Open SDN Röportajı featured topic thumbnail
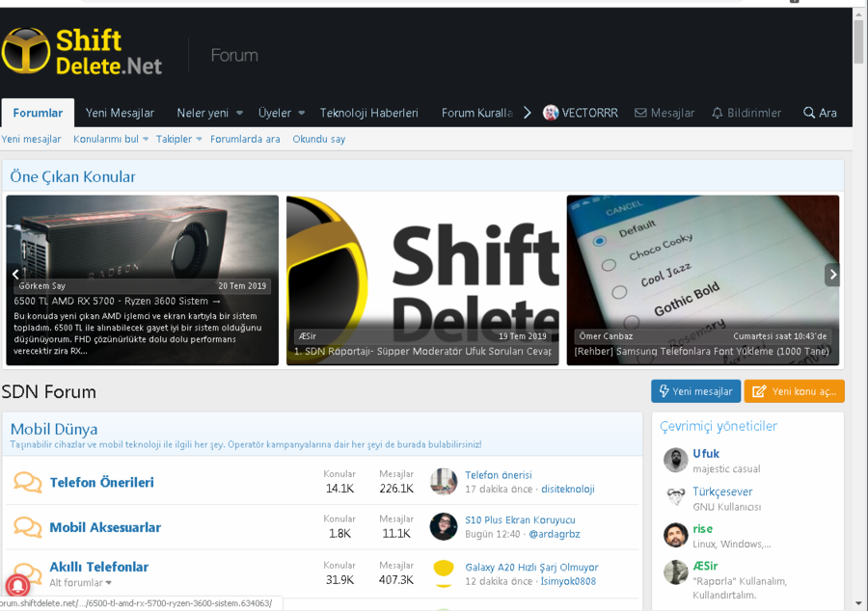868x611 pixels. click(x=422, y=279)
